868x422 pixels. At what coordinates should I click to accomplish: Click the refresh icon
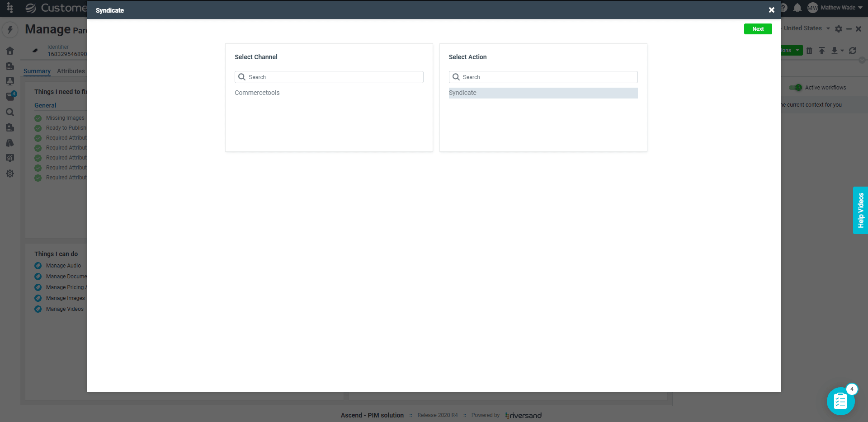pos(853,51)
